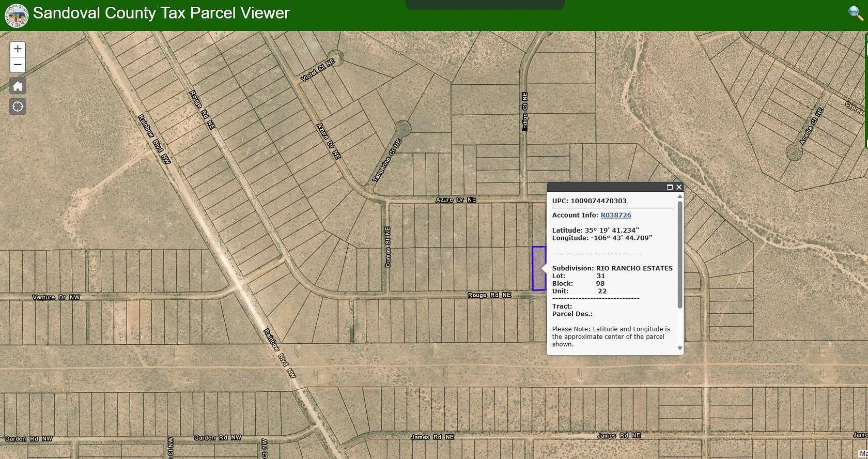Select the blue highlighted parcel

click(538, 268)
